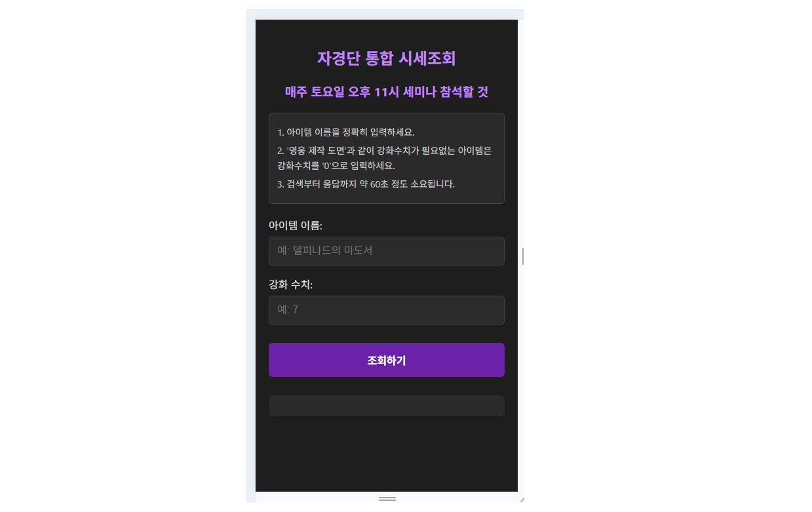This screenshot has width=812, height=512.
Task: Click the light frame border above the dark panel
Action: pyautogui.click(x=385, y=14)
